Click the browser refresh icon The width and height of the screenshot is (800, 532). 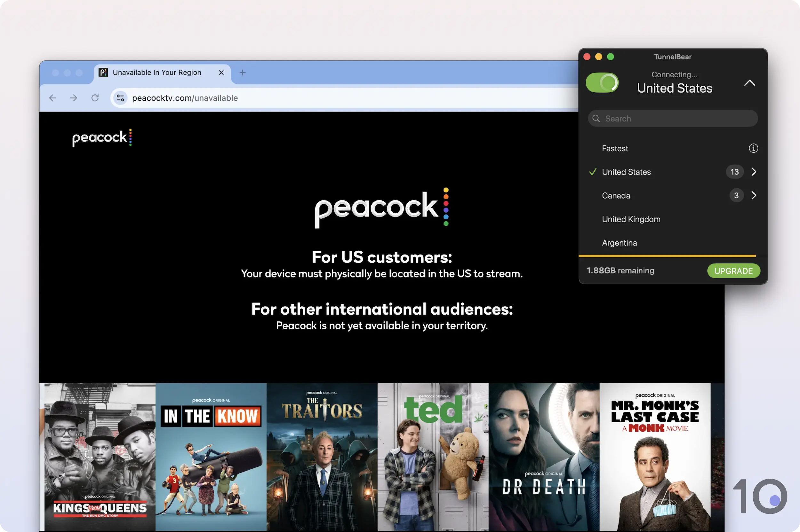click(x=94, y=98)
